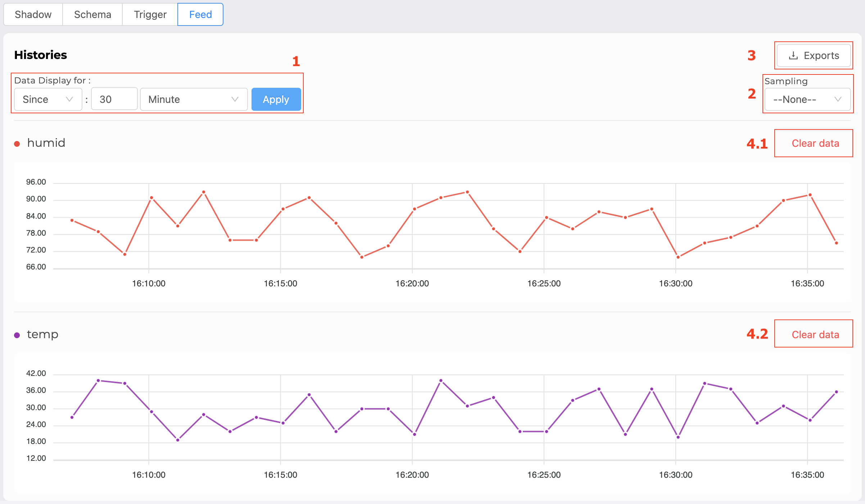Open the Schema tab
Image resolution: width=865 pixels, height=504 pixels.
click(x=92, y=14)
